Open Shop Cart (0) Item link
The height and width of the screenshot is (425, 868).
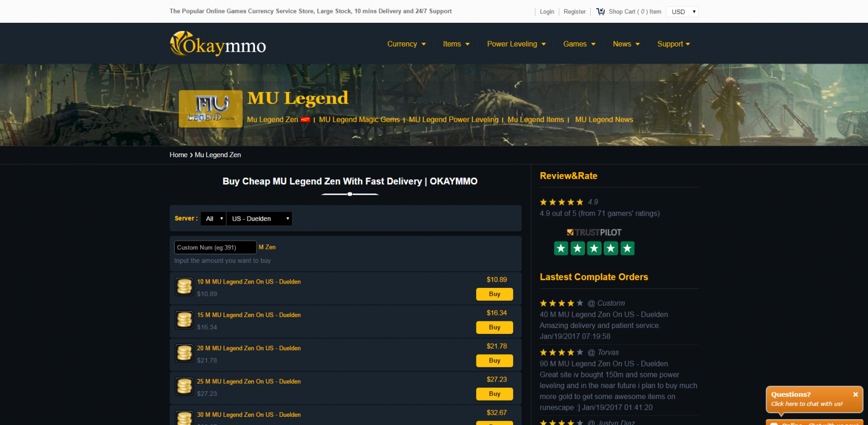[635, 11]
